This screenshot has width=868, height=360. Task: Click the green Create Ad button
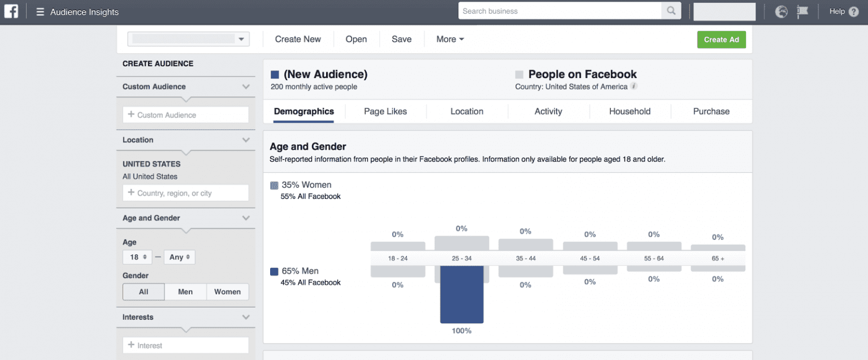722,40
